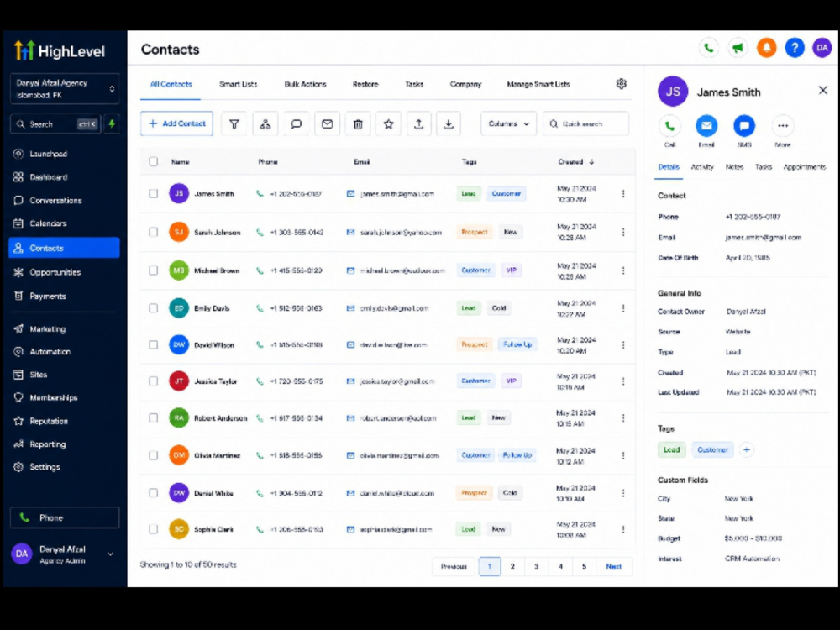Click the DA profile avatar in header
Viewport: 840px width, 630px height.
[822, 48]
